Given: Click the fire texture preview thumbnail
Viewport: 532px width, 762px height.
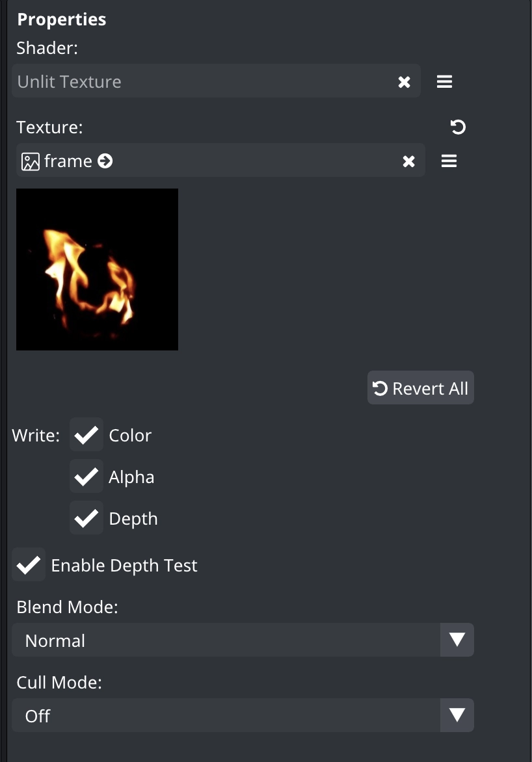Looking at the screenshot, I should (x=98, y=269).
